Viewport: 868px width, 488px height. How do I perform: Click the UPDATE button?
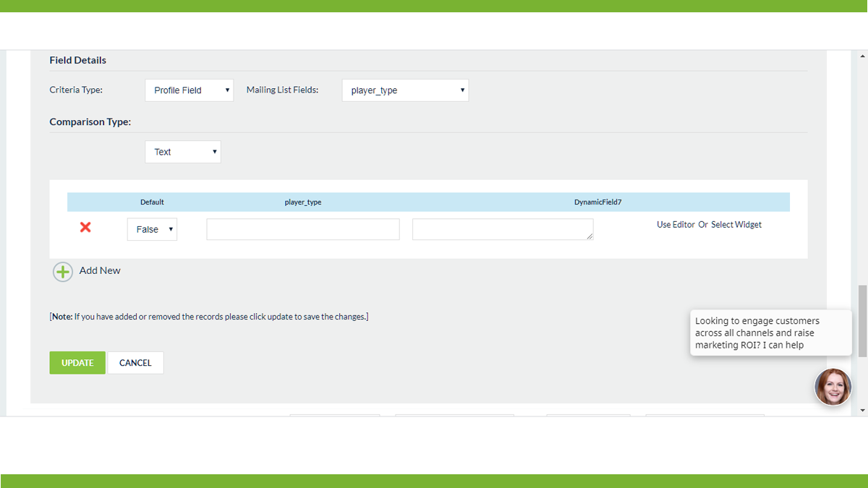(x=77, y=362)
